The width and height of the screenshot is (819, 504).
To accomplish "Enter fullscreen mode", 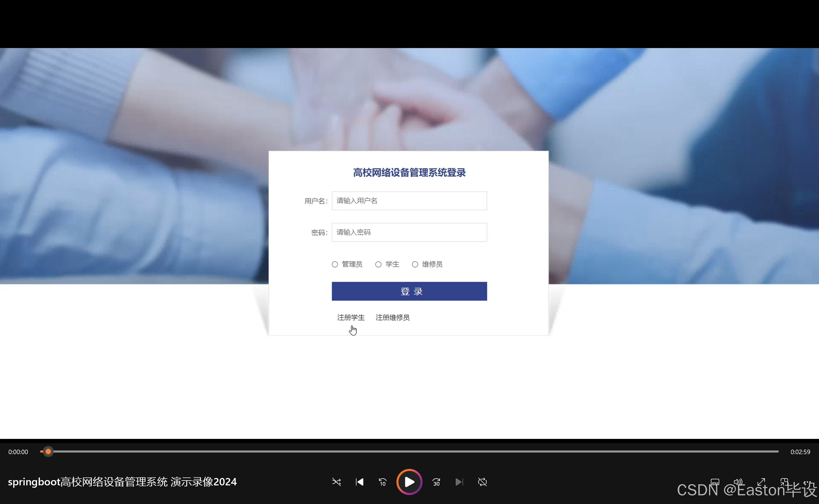I will pos(762,482).
